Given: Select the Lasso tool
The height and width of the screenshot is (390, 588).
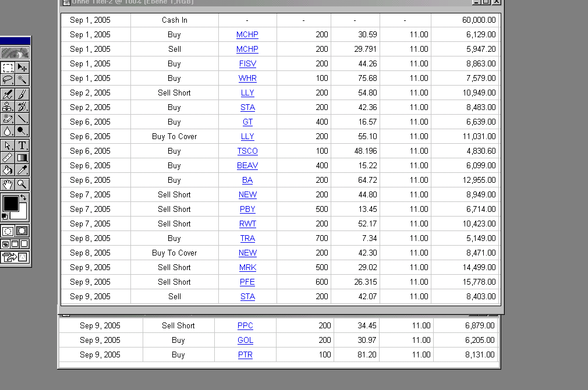Looking at the screenshot, I should (8, 80).
